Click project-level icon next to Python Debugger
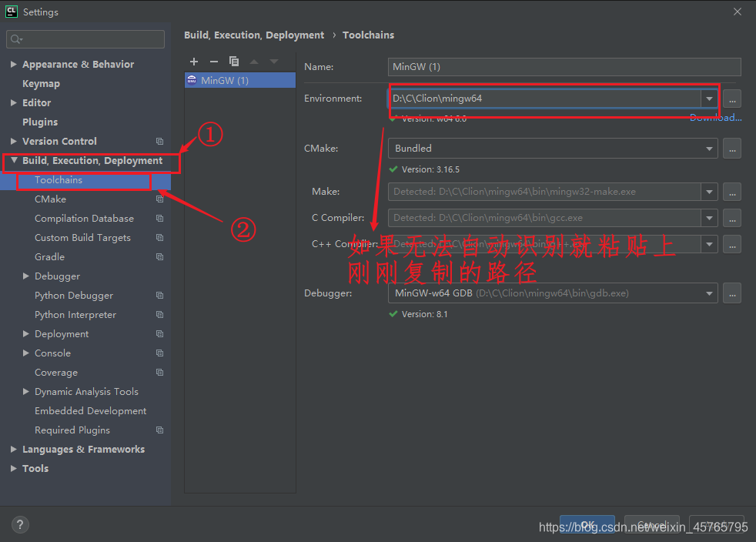This screenshot has height=542, width=756. pyautogui.click(x=159, y=296)
